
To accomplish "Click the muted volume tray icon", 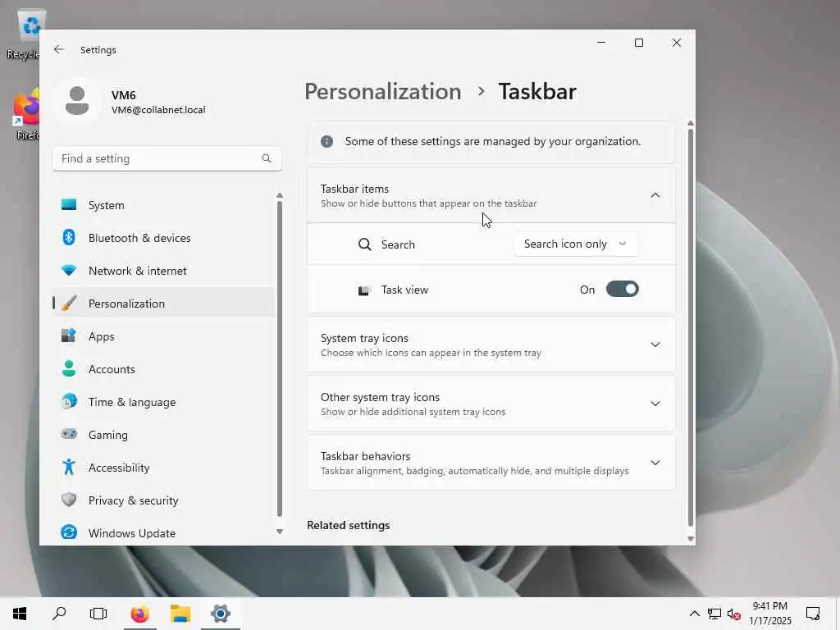I will click(x=734, y=614).
